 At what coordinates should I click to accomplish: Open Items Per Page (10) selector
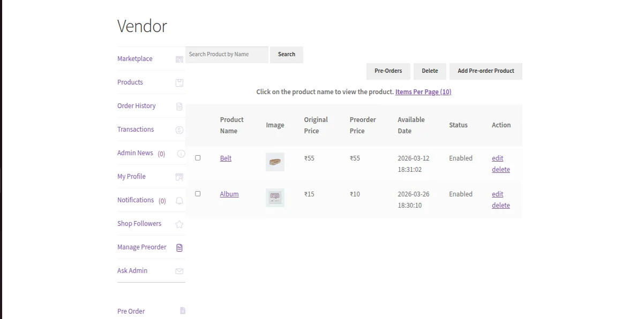tap(423, 92)
